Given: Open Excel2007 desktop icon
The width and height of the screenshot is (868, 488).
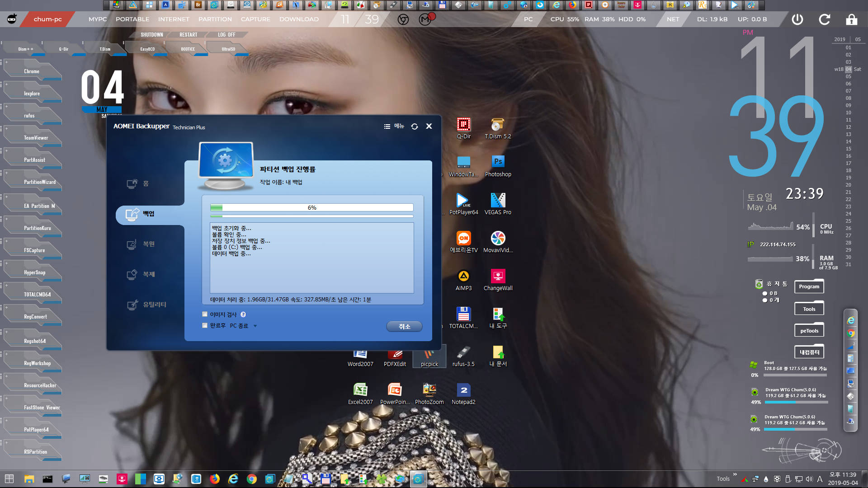Looking at the screenshot, I should click(360, 394).
